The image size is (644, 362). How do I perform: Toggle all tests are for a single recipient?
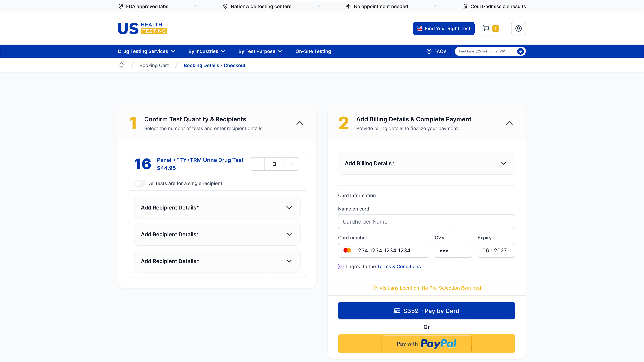coord(140,183)
